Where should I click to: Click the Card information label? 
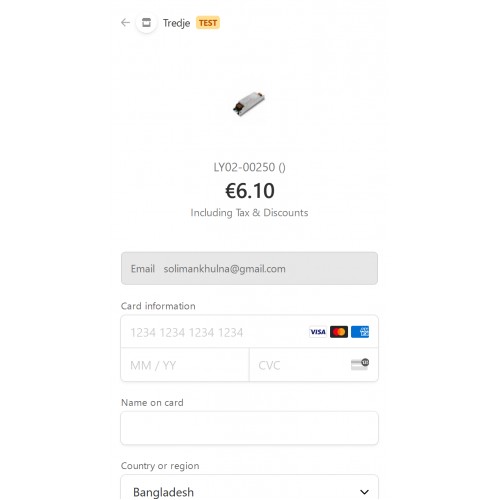click(x=158, y=306)
